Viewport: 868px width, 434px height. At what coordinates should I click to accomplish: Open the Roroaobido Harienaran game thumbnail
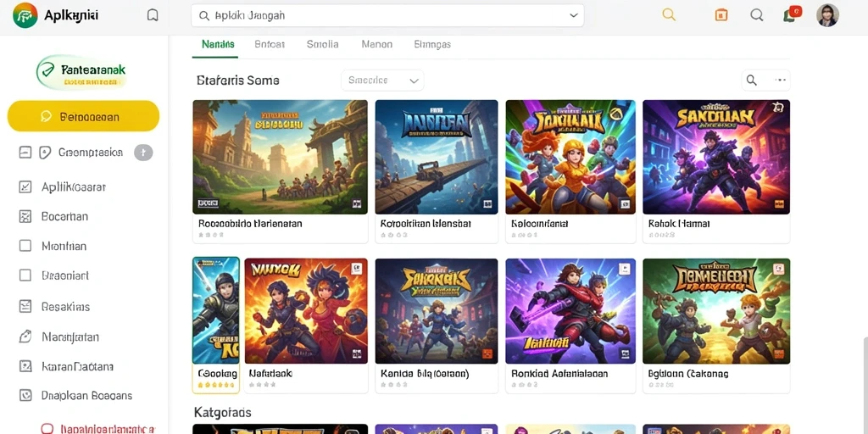[x=280, y=157]
